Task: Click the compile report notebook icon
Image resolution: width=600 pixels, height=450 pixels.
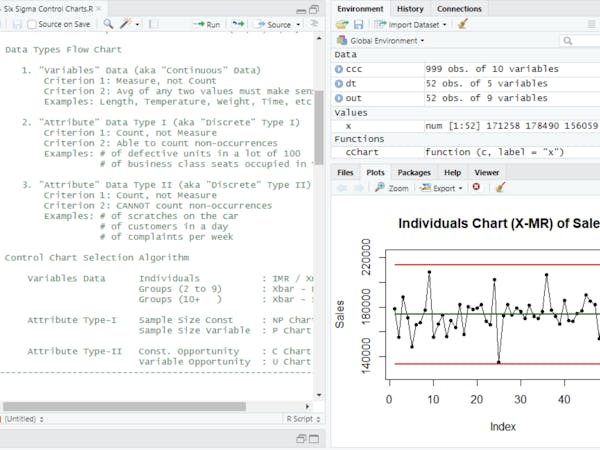Action: 153,24
